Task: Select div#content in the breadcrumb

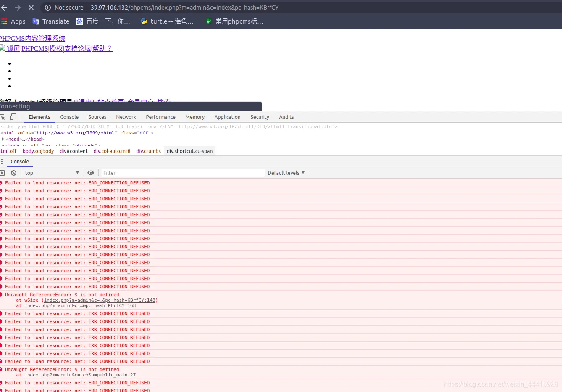Action: tap(74, 151)
